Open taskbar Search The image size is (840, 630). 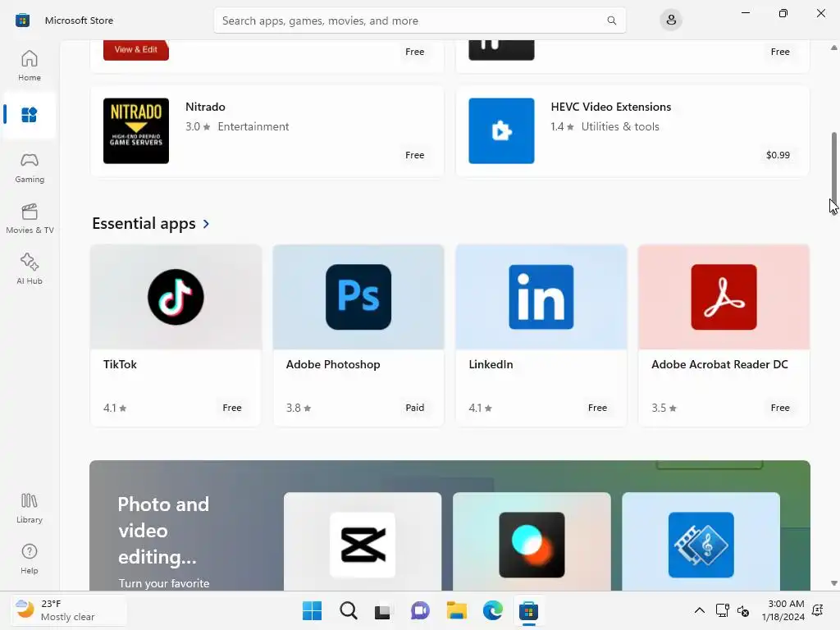(x=348, y=610)
